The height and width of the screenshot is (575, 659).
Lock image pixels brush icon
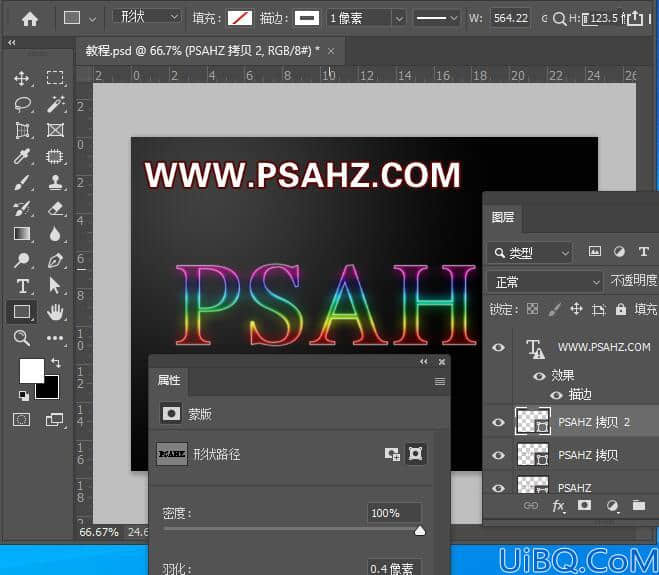coord(554,309)
